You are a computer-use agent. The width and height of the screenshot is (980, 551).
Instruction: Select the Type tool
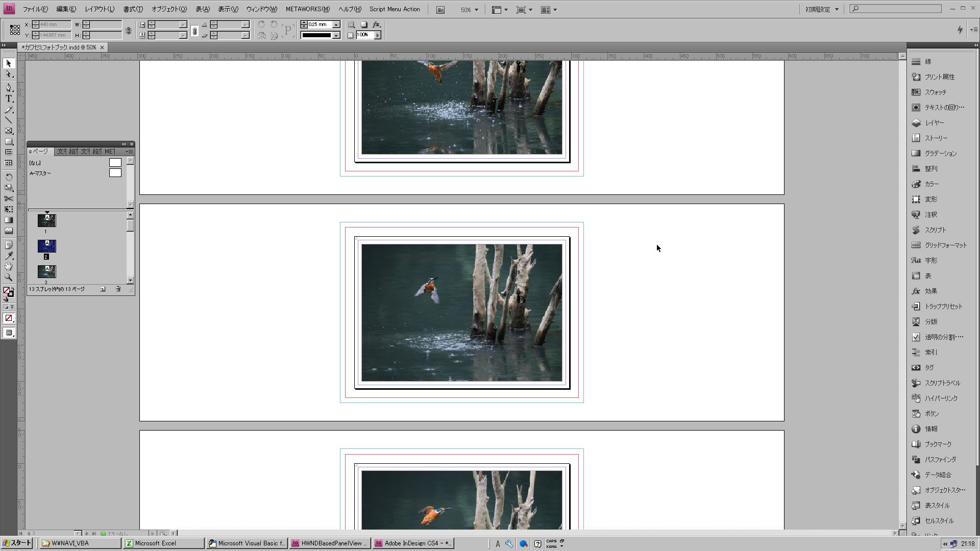tap(9, 98)
